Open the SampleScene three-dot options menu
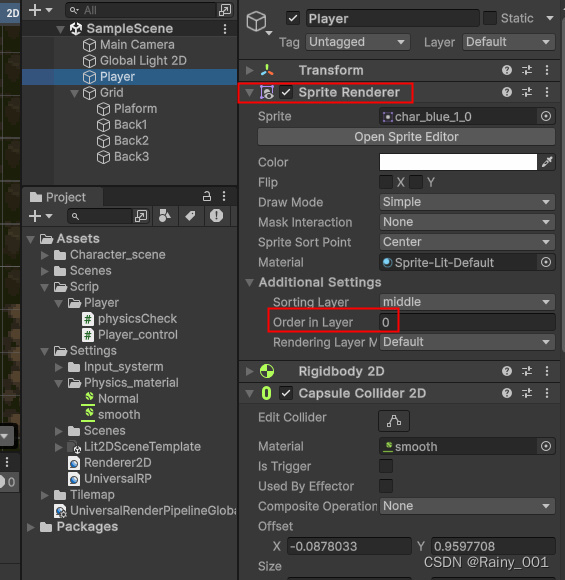Image resolution: width=565 pixels, height=580 pixels. (x=225, y=29)
